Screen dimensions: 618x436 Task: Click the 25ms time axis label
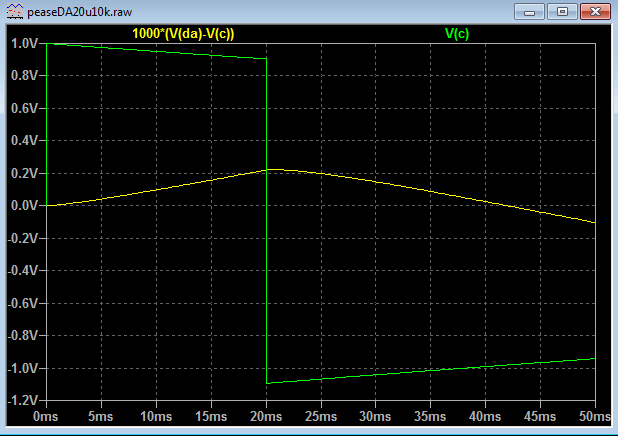click(x=321, y=417)
